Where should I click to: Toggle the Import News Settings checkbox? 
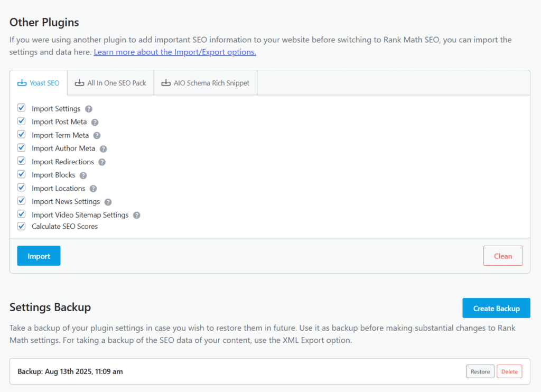click(21, 201)
